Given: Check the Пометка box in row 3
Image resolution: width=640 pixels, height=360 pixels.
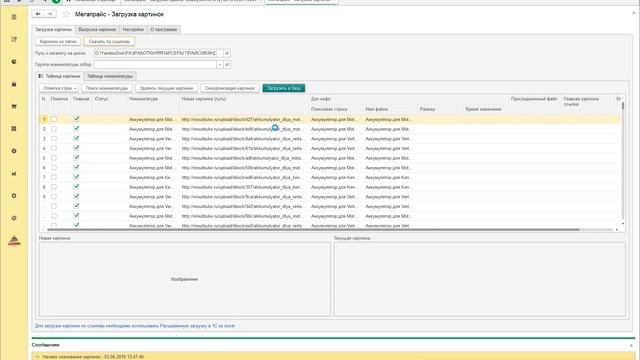Looking at the screenshot, I should click(54, 139).
